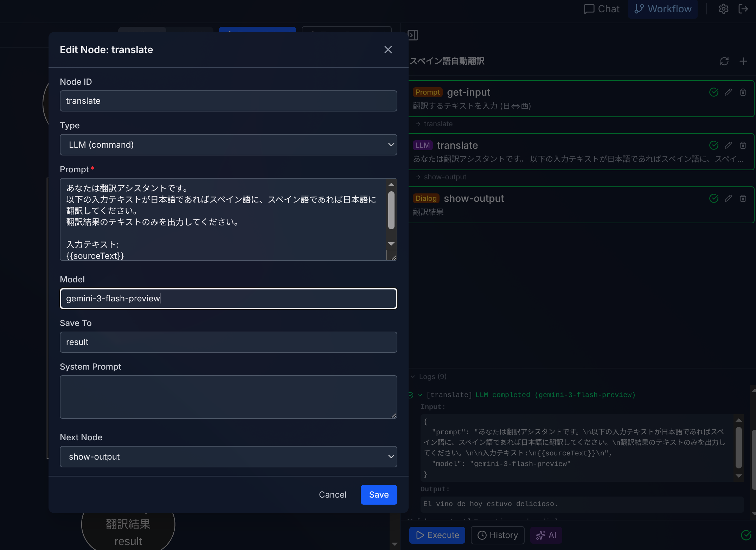Viewport: 756px width, 550px height.
Task: Delete the translate node via trash icon
Action: (x=743, y=145)
